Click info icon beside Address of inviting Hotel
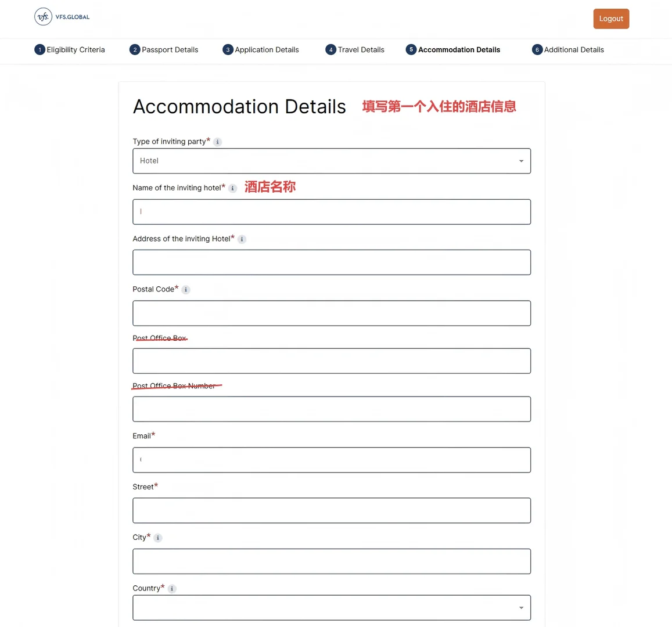The image size is (672, 627). point(242,239)
